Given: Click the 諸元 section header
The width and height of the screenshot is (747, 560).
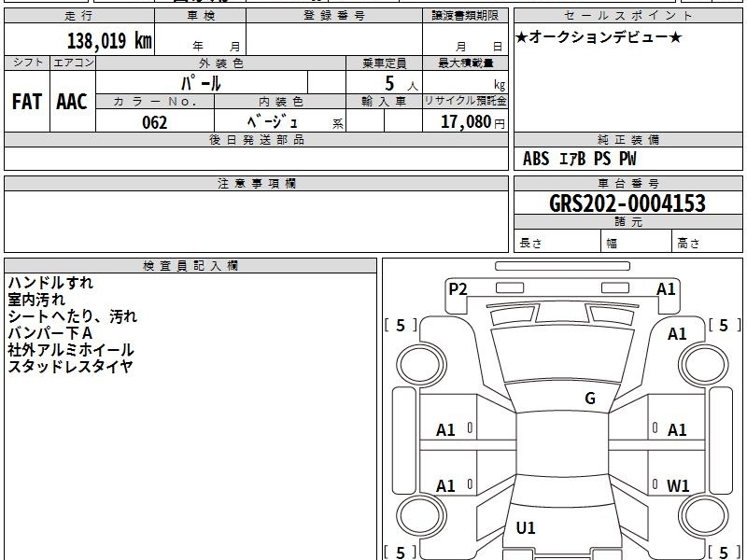Looking at the screenshot, I should point(627,222).
